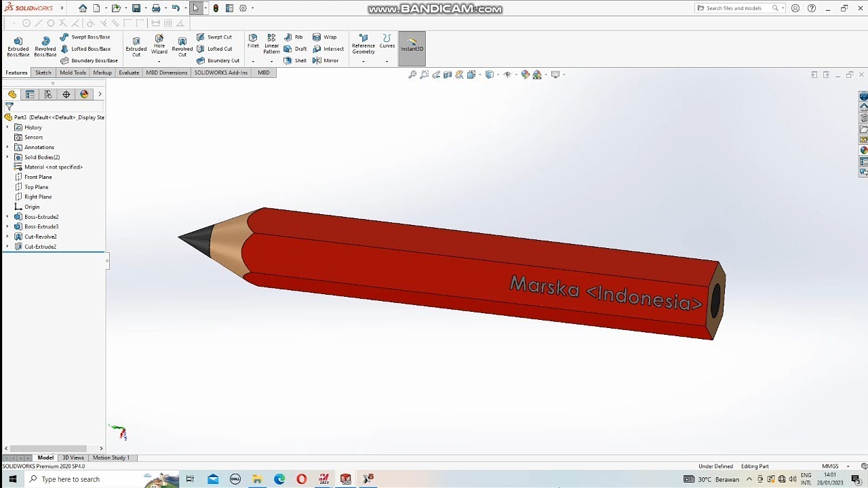Click the Wrap feature tool
This screenshot has width=868, height=488.
[x=324, y=37]
